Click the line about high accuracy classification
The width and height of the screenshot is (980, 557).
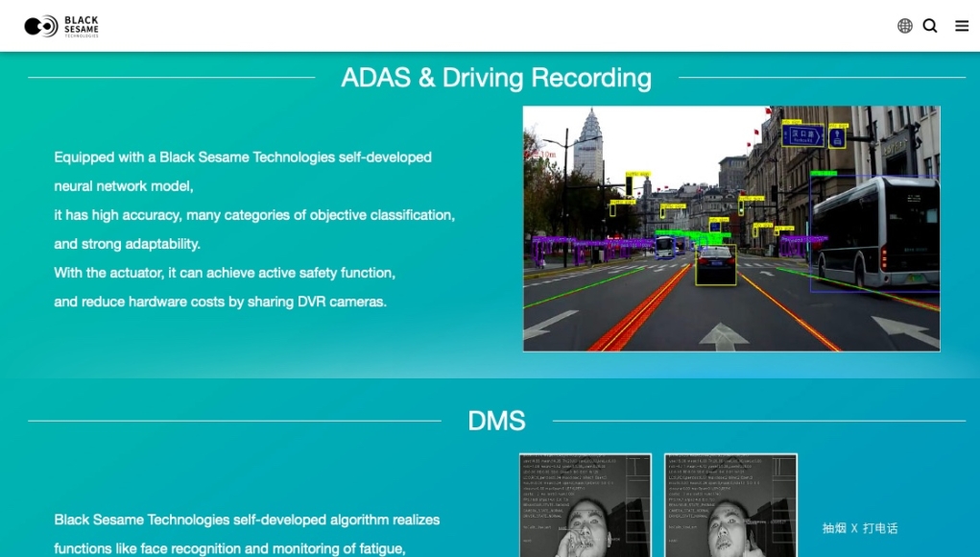tap(254, 215)
